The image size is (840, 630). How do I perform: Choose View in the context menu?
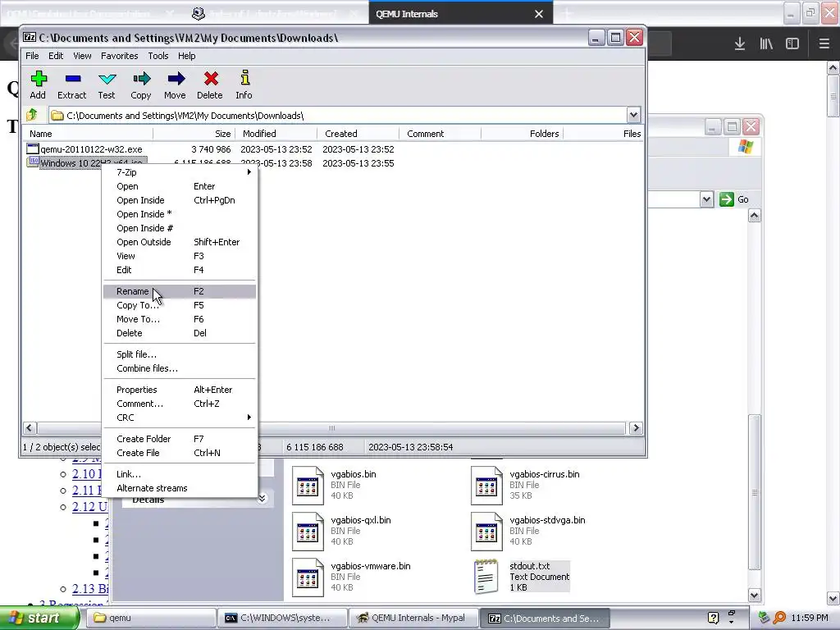pos(179,256)
